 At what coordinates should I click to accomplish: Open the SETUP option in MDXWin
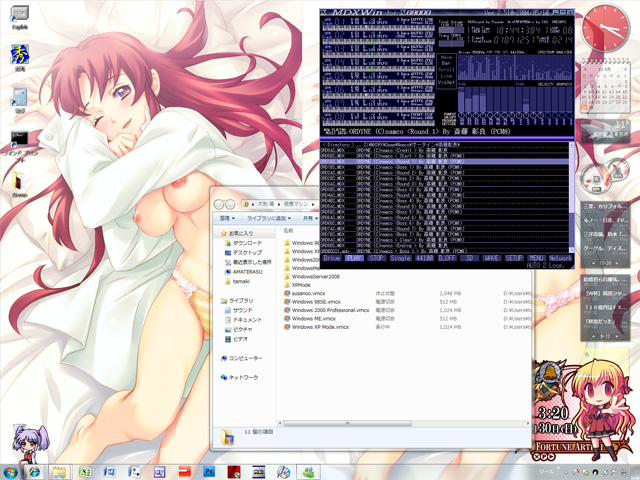[x=514, y=258]
